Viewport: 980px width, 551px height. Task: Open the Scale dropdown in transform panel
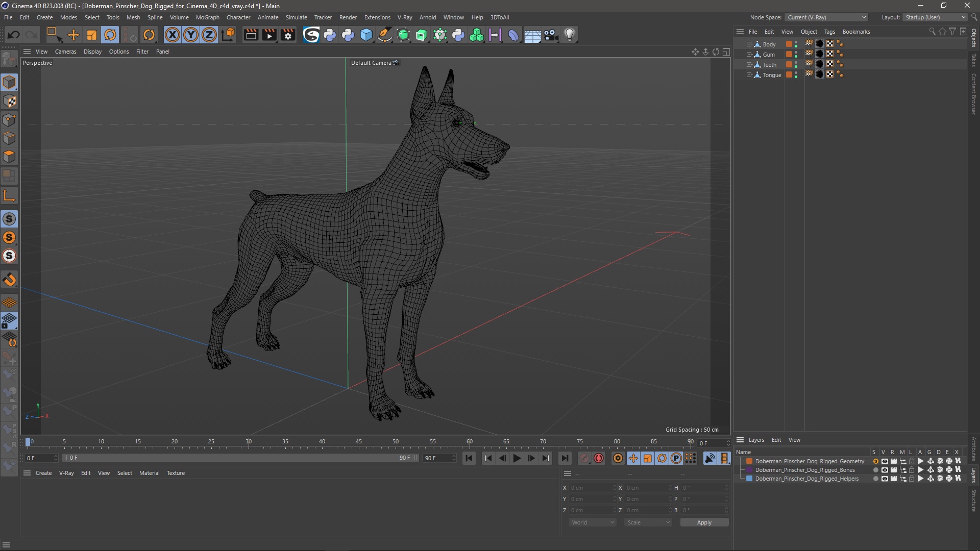tap(644, 522)
